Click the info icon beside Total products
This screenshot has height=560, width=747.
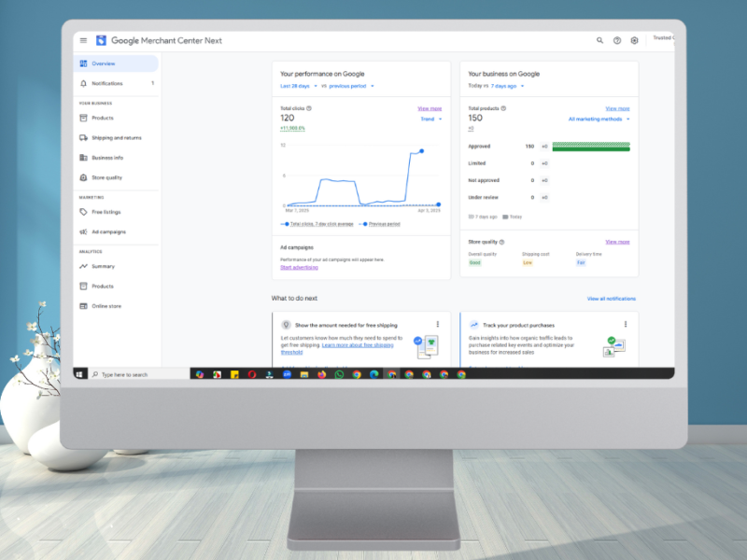(x=503, y=108)
